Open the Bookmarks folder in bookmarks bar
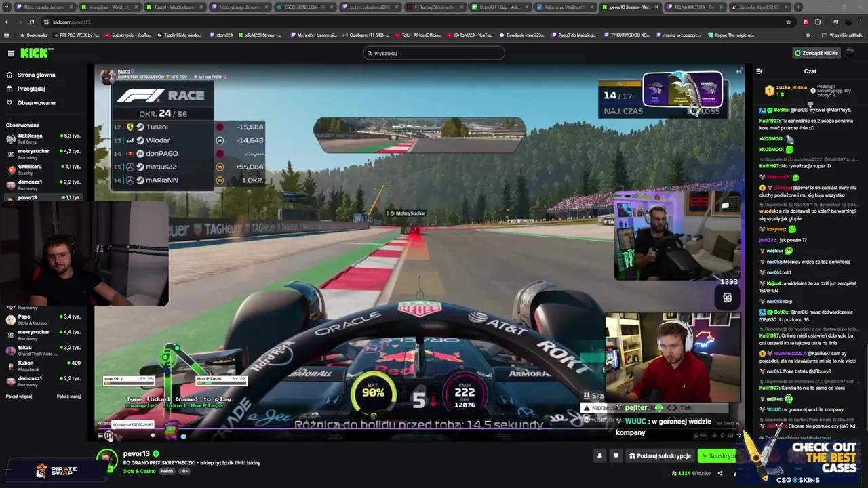868x488 pixels. pos(33,35)
